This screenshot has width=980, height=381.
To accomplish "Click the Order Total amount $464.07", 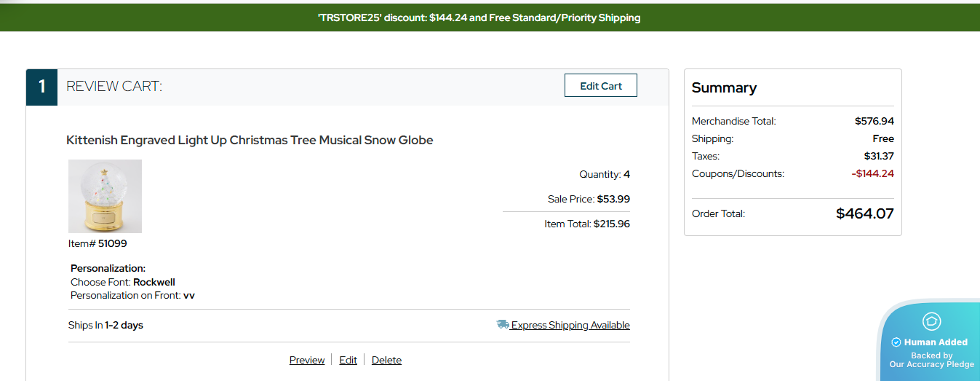I will (x=864, y=213).
